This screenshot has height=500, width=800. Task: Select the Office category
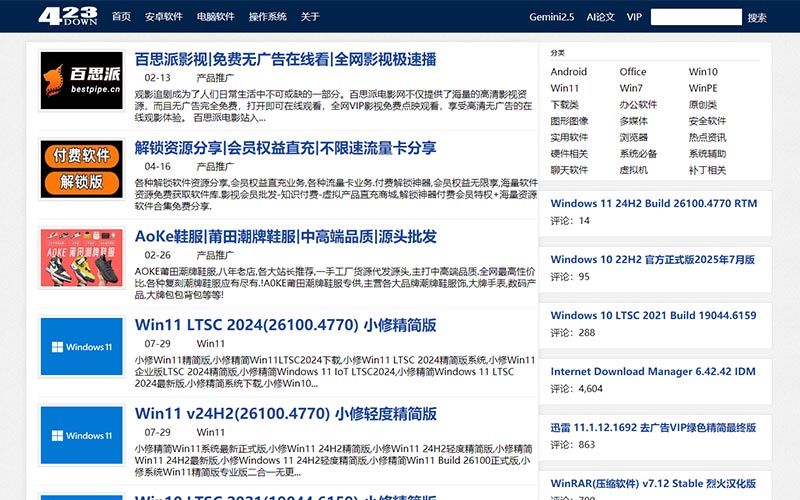[x=633, y=72]
